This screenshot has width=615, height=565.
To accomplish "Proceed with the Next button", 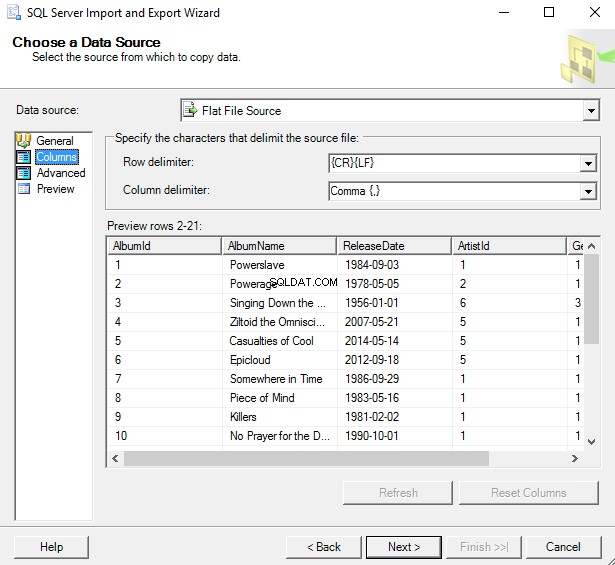I will click(404, 547).
